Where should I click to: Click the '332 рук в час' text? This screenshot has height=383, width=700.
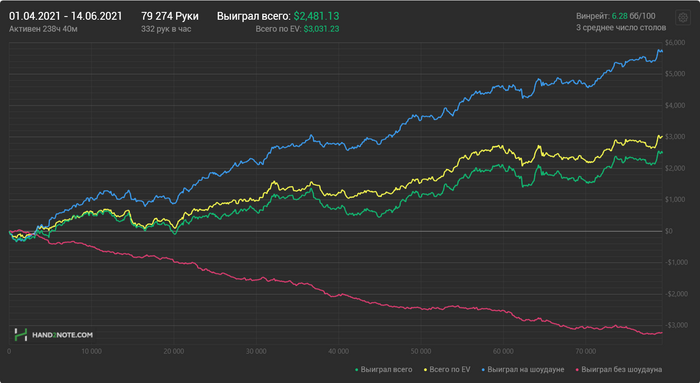[x=166, y=29]
